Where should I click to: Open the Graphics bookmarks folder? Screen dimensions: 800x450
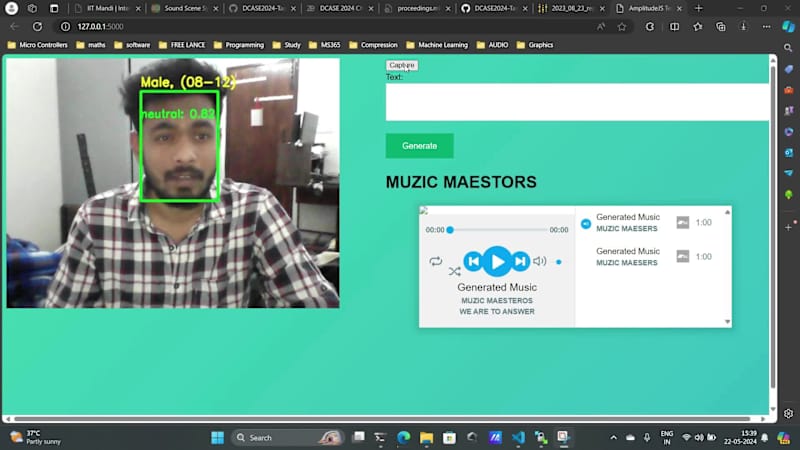[x=535, y=45]
